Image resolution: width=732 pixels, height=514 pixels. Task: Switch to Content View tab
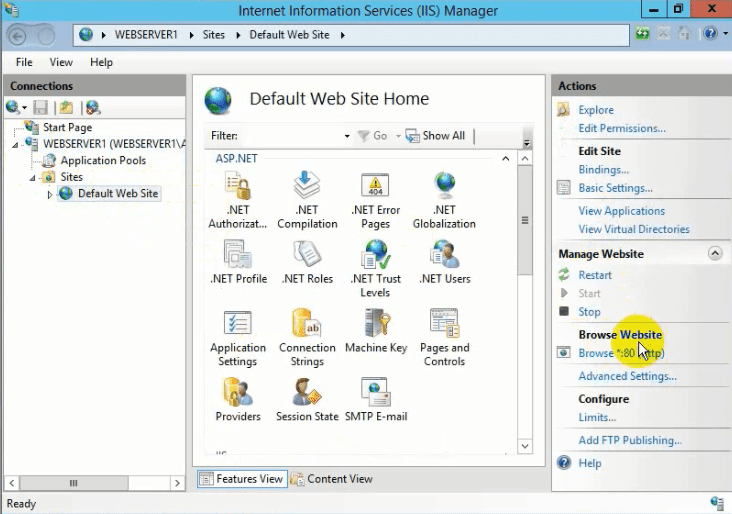(x=332, y=479)
